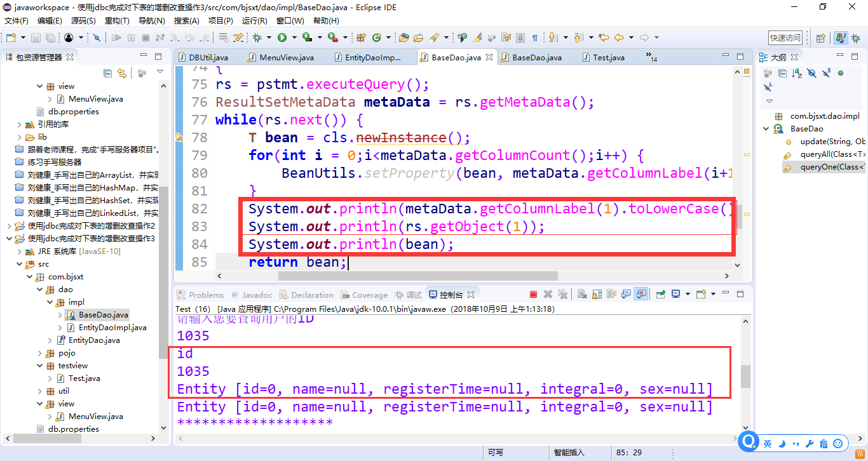Click Collapse All in Package Explorer

click(x=107, y=74)
